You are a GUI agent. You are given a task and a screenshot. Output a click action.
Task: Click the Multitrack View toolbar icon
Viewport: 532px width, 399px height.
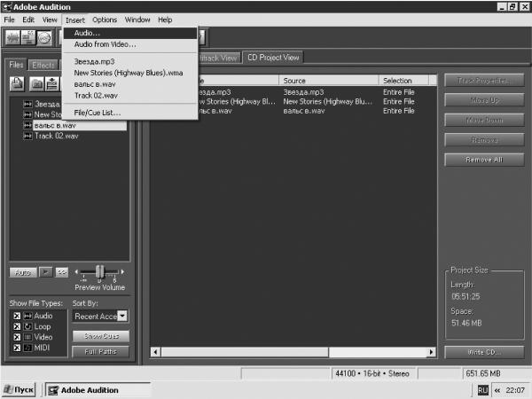28,37
